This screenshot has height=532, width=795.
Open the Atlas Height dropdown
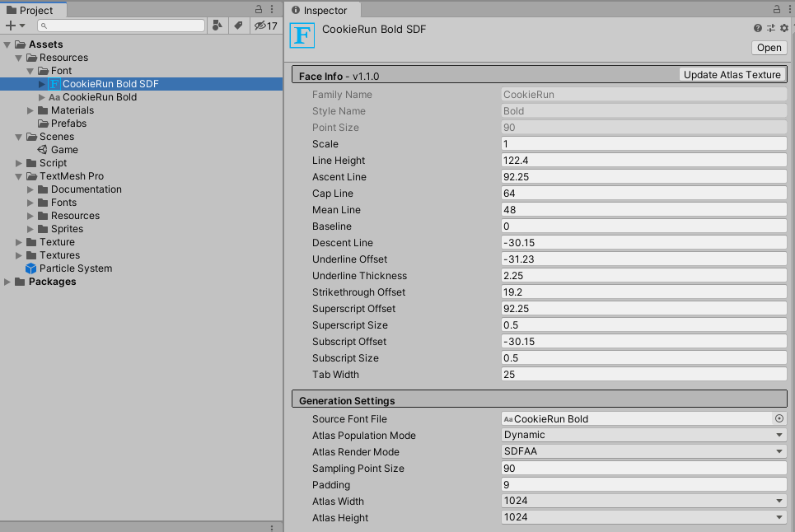(x=644, y=517)
